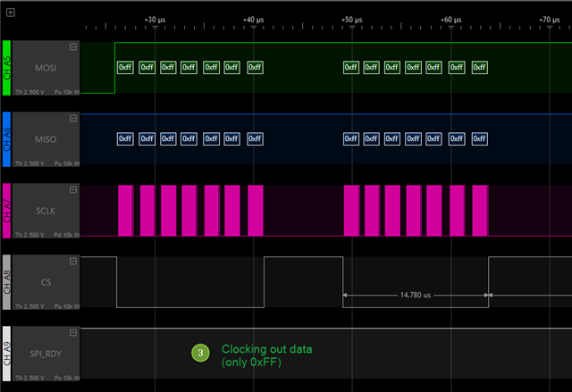Viewport: 572px width, 392px height.
Task: Collapse the CS channel
Action: click(73, 262)
